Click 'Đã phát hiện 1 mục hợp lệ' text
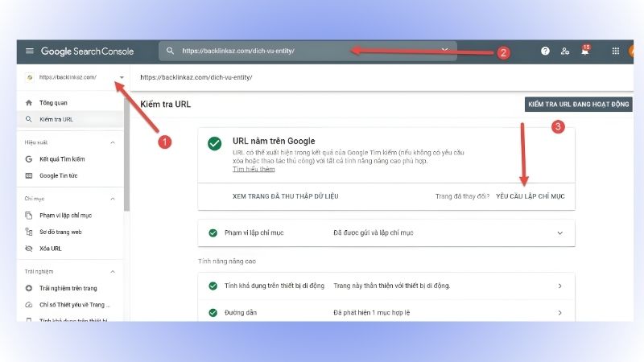Viewport: 644px width, 362px height. click(x=372, y=313)
